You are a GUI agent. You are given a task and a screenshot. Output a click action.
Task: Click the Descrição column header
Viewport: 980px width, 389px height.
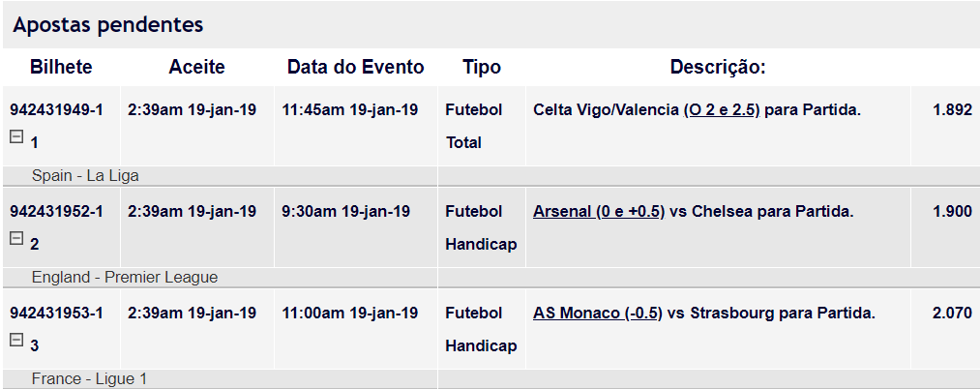718,67
